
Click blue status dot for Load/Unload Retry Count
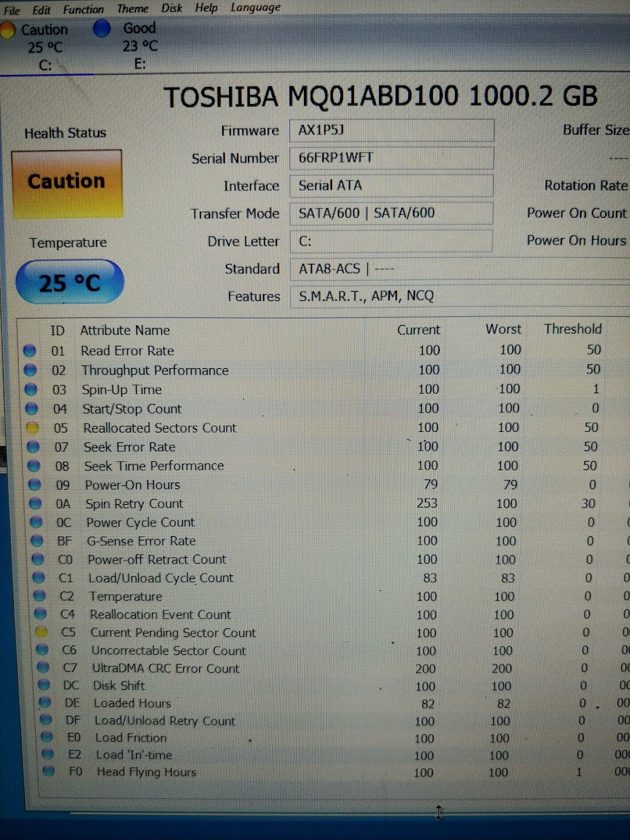click(x=46, y=720)
